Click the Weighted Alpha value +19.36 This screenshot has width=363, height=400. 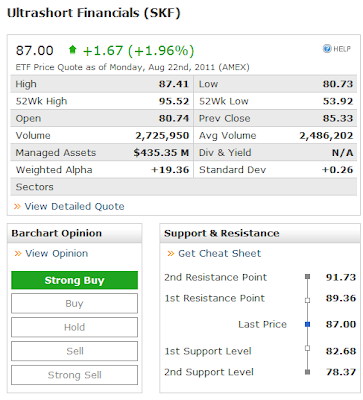[x=170, y=170]
